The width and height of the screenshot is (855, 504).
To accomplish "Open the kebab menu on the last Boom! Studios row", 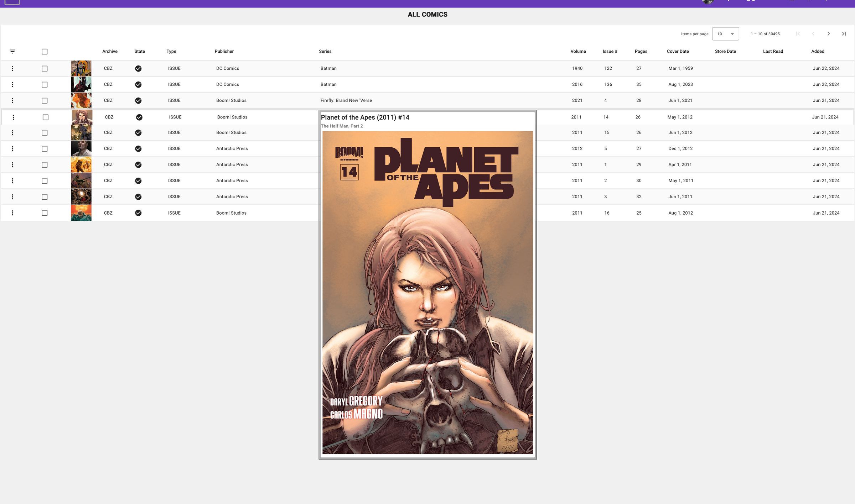I will click(13, 212).
